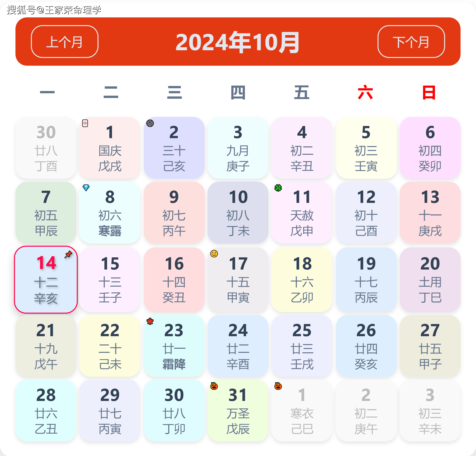
Task: Select October 24 廿二 辛酉 cell
Action: pyautogui.click(x=238, y=346)
